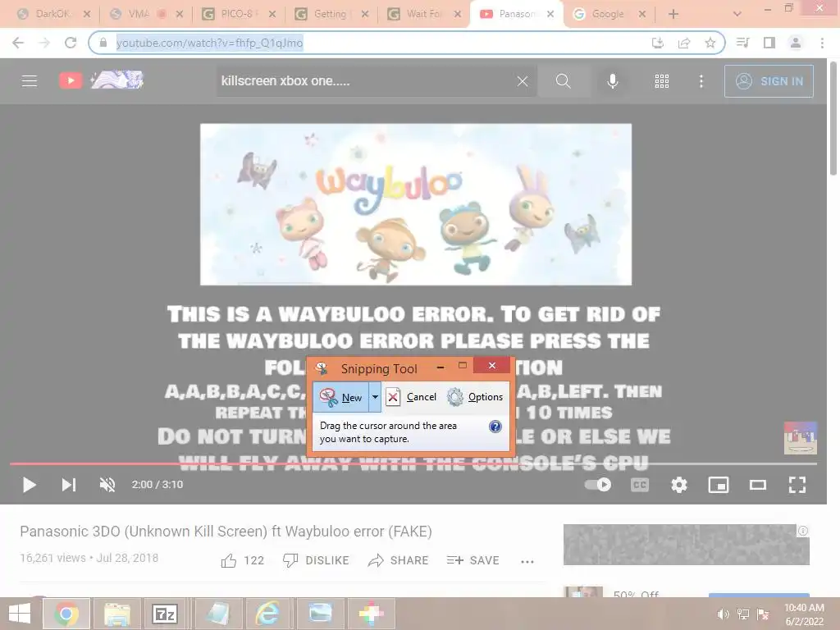Click the ad info icon
Screen dimensions: 840x630
click(802, 531)
